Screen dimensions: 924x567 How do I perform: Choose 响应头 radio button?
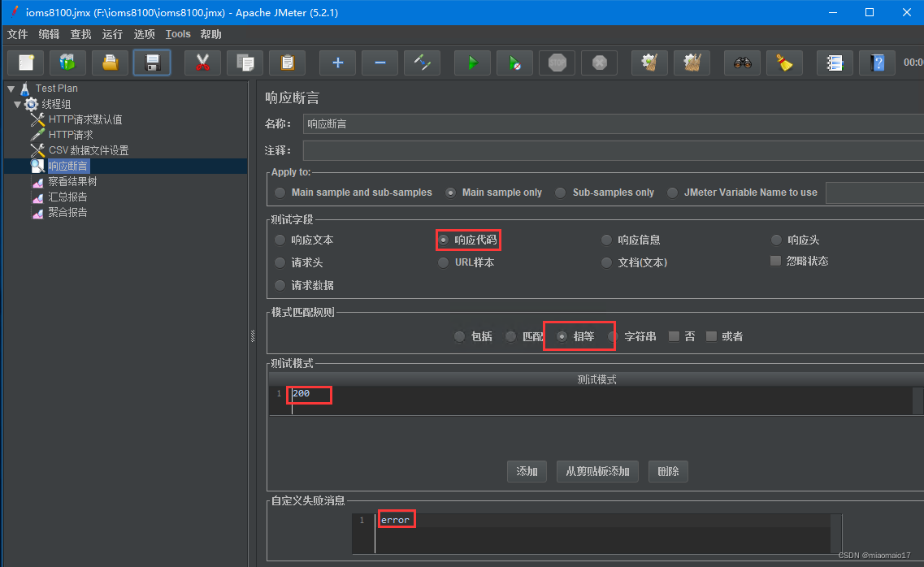point(777,240)
